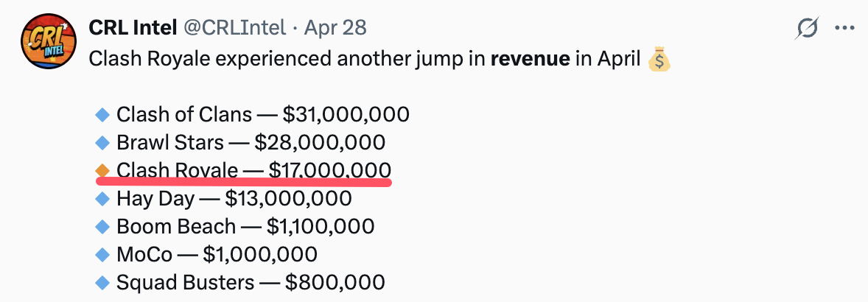Click the blue diamond beside Hay Day

(103, 199)
